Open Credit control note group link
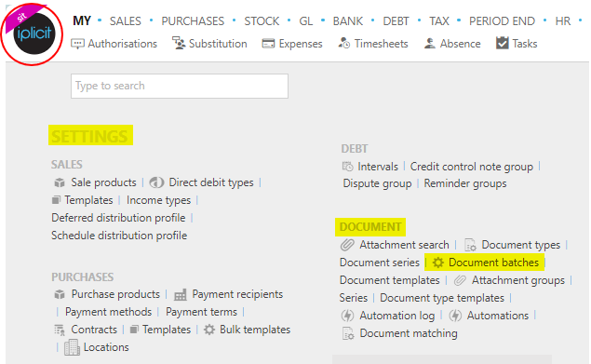This screenshot has height=364, width=591. 472,167
